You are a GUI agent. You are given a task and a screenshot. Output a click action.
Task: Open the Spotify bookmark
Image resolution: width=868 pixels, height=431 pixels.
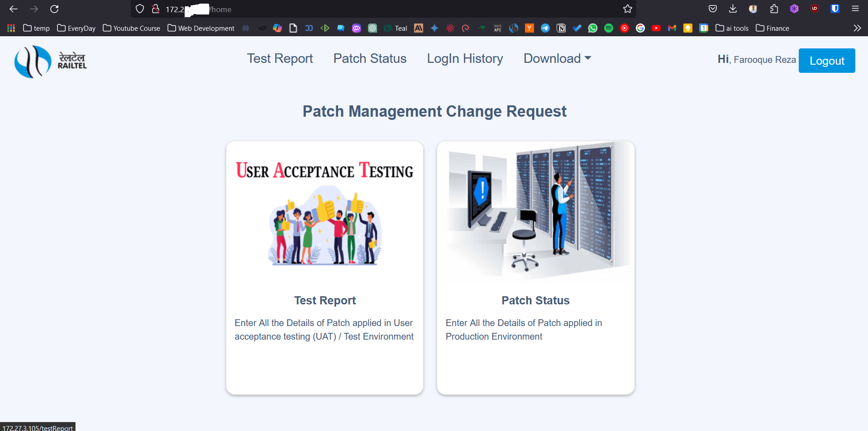(x=609, y=28)
